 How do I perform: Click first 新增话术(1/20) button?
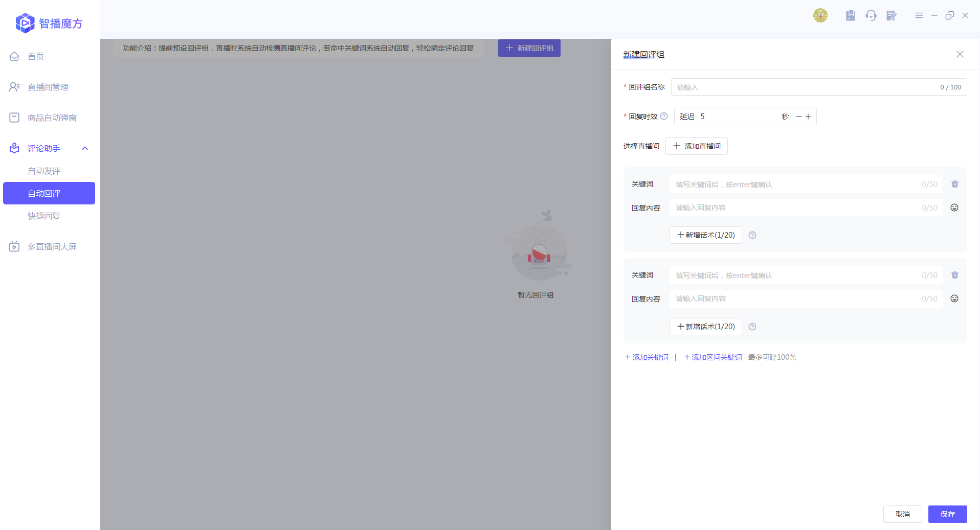[706, 235]
